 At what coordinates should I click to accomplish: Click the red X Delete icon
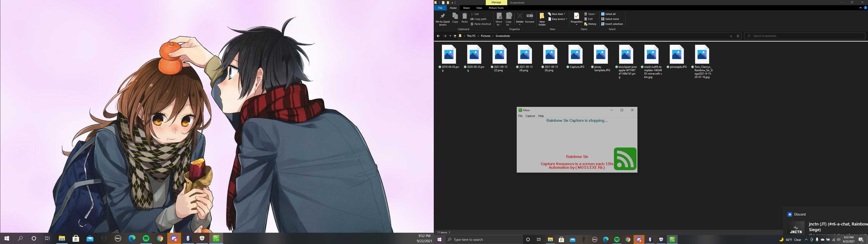[x=520, y=16]
